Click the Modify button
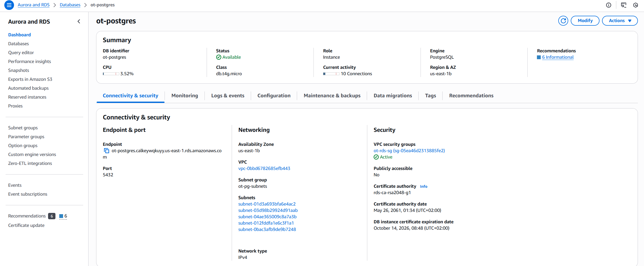The width and height of the screenshot is (644, 266). pyautogui.click(x=585, y=21)
